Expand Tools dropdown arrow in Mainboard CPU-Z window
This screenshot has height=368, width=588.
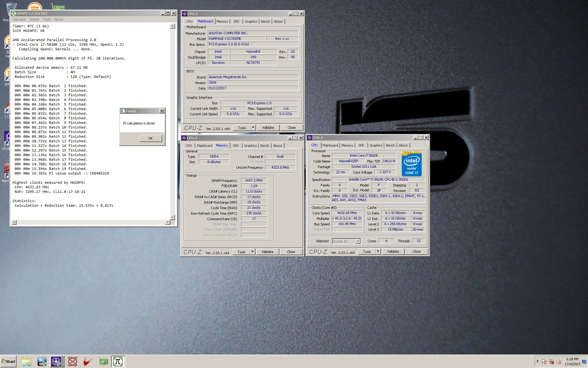pyautogui.click(x=253, y=128)
